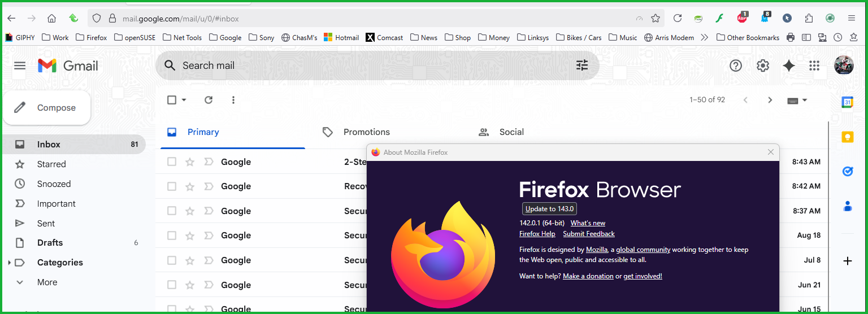Open the openSUSE bookmarks folder

[134, 37]
